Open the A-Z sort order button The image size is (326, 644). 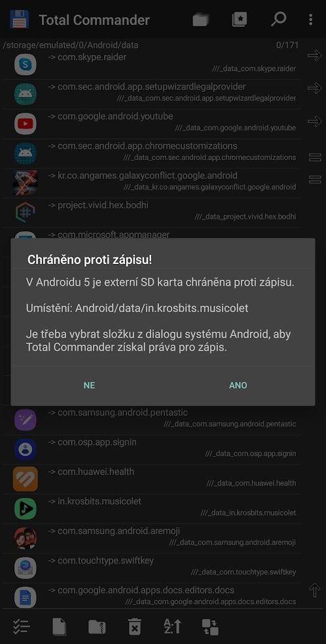pyautogui.click(x=172, y=627)
